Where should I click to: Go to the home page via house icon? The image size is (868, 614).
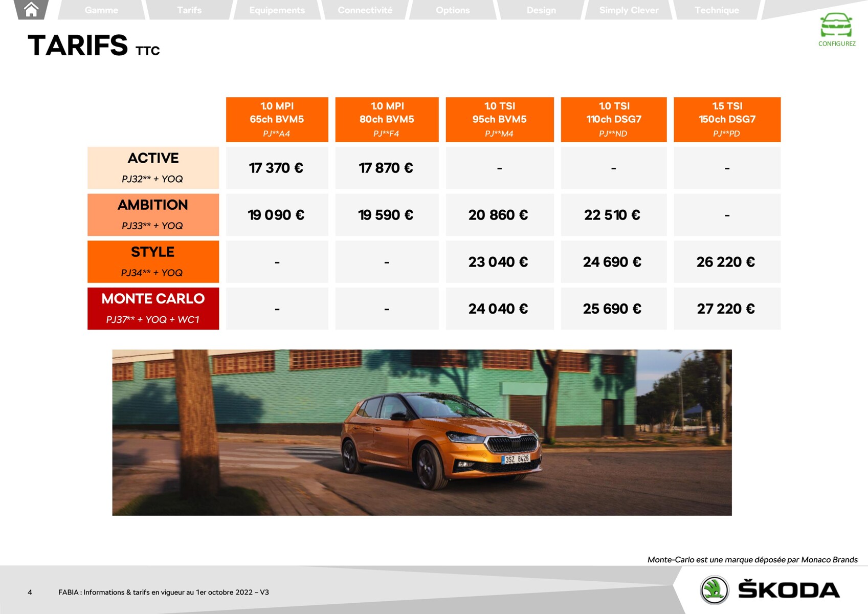31,9
